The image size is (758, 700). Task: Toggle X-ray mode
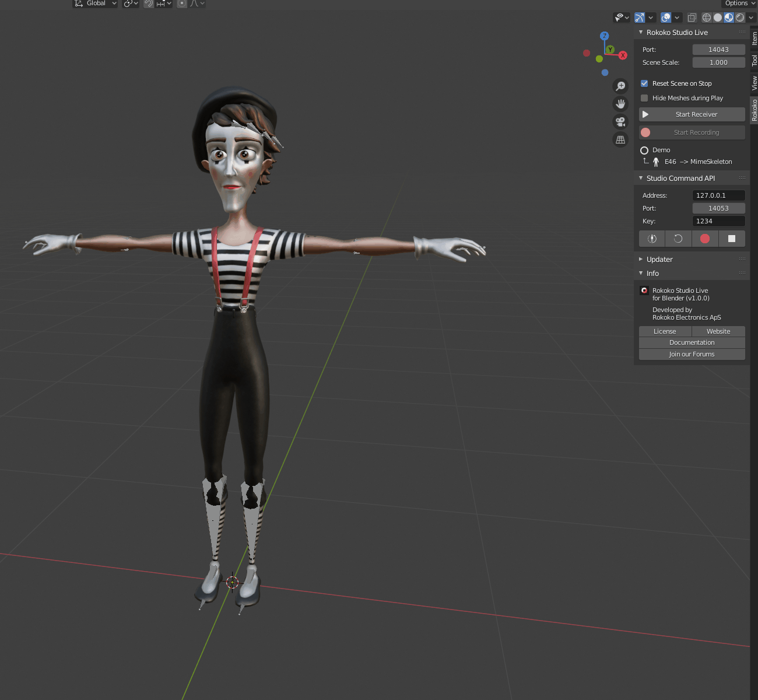point(692,17)
